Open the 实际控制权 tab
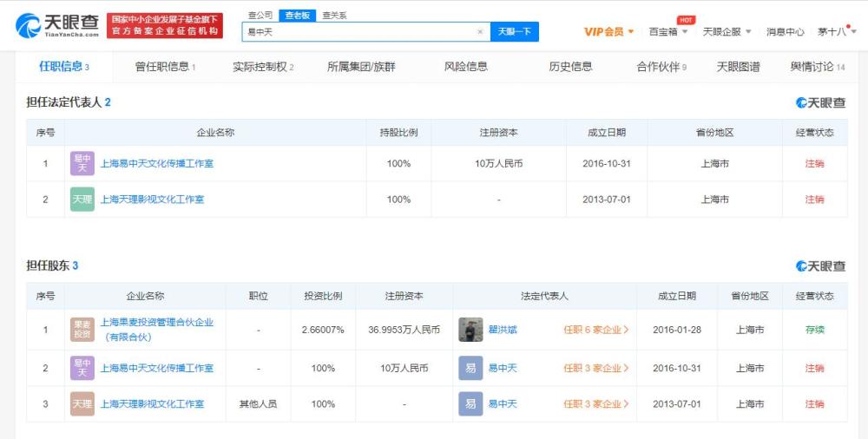868x439 pixels. [x=263, y=67]
